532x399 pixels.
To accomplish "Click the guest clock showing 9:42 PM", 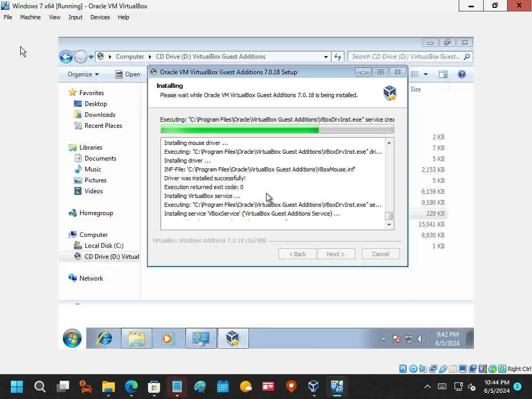I will [447, 339].
